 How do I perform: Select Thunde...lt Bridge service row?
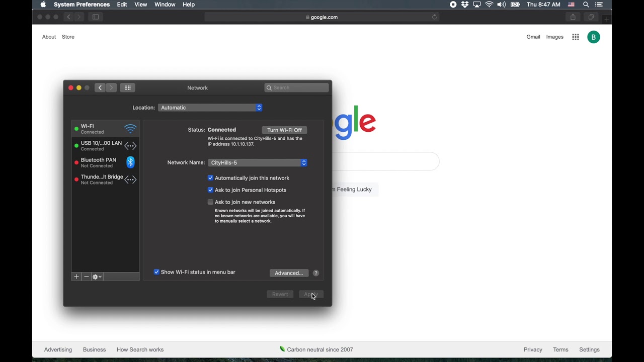(105, 179)
